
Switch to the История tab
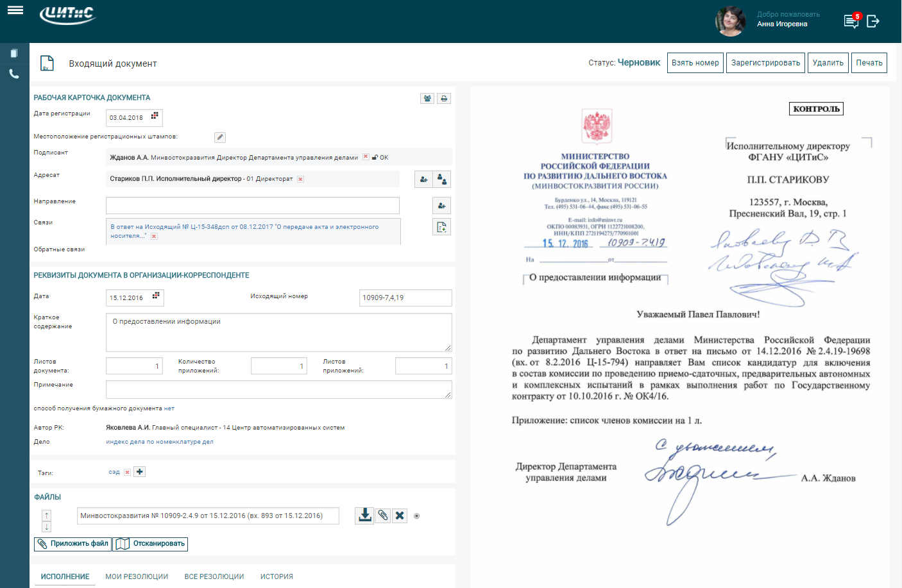[277, 576]
